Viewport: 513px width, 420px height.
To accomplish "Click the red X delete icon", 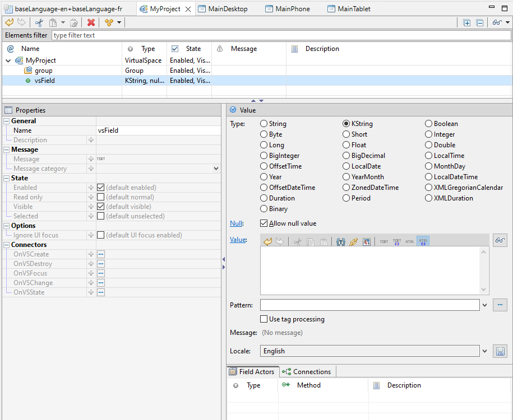I will click(x=91, y=22).
